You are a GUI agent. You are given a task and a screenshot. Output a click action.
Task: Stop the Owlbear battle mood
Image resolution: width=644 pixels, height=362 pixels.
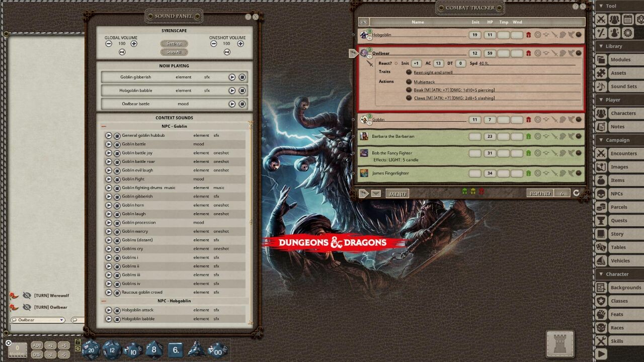point(242,104)
